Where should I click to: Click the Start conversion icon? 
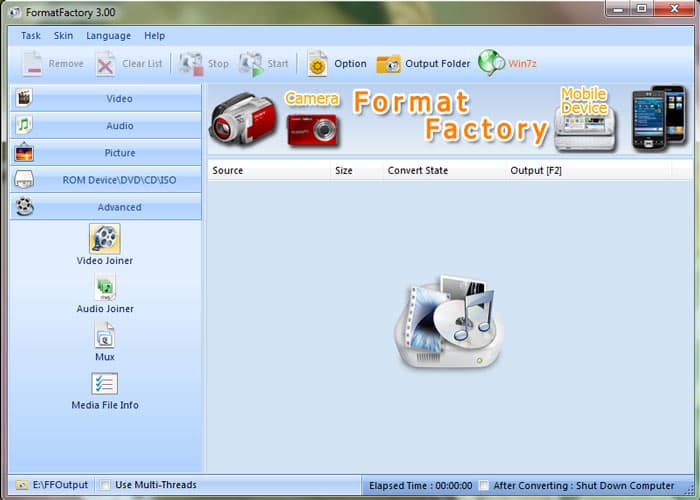coord(251,64)
